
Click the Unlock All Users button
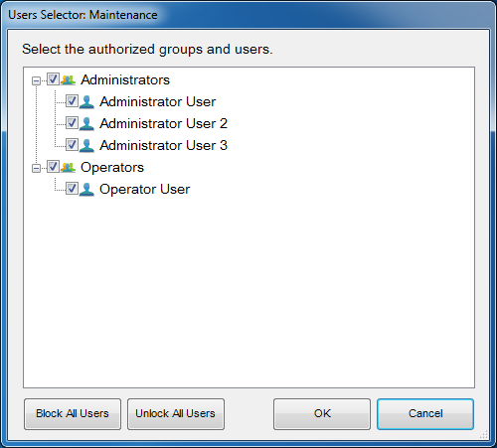pos(176,414)
